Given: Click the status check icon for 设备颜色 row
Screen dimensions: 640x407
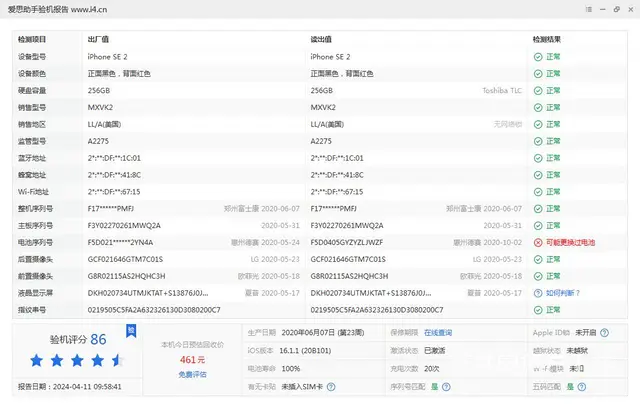Looking at the screenshot, I should (538, 74).
